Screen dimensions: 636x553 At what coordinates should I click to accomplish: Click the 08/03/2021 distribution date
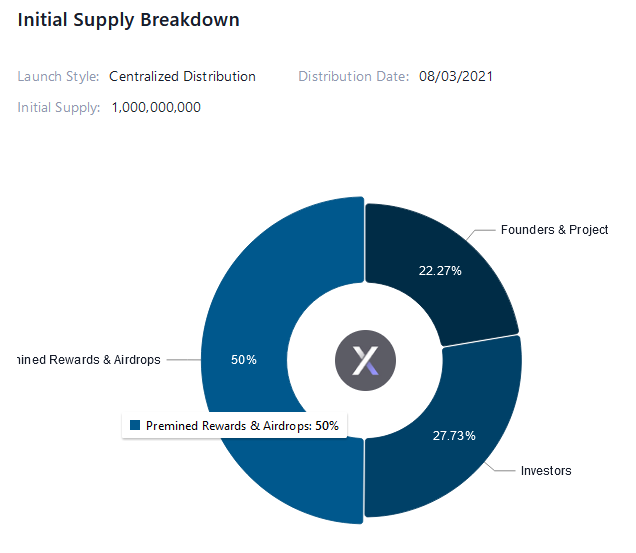(x=456, y=76)
